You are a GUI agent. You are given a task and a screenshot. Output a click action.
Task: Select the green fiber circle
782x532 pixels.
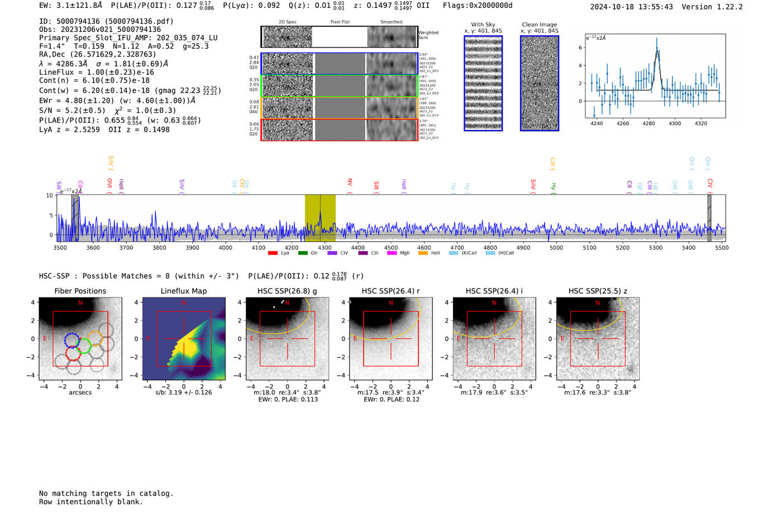pos(84,346)
